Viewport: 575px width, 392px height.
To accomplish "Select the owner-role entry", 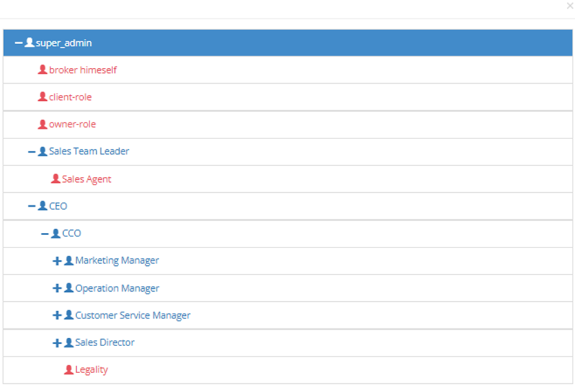I will (x=72, y=125).
